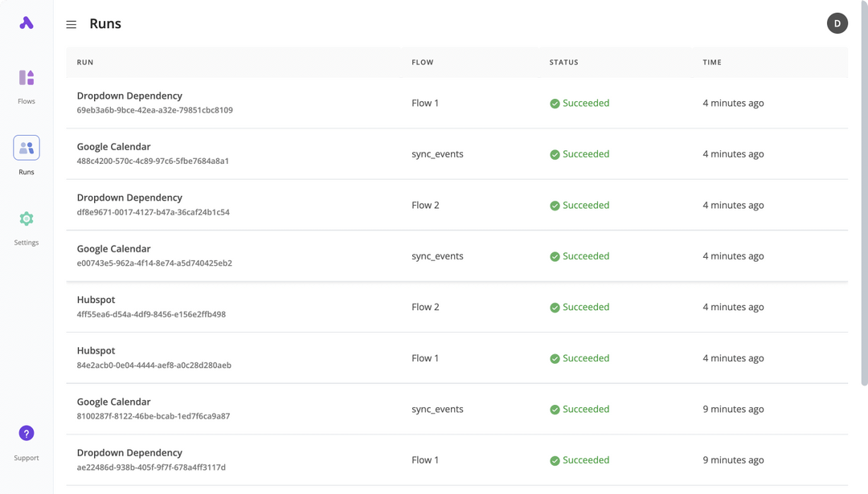Screen dimensions: 868x494
Task: Open the user account menu with the D avatar
Action: 837,23
